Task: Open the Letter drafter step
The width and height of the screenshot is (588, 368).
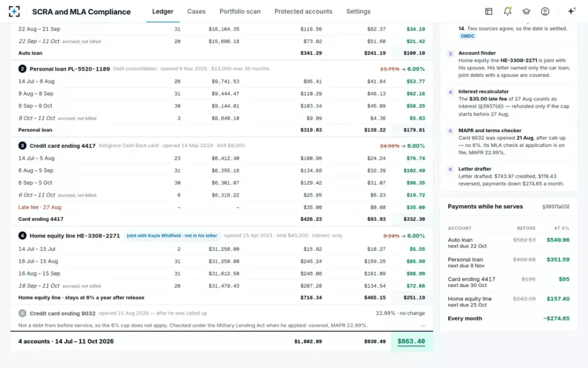Action: coord(509,176)
